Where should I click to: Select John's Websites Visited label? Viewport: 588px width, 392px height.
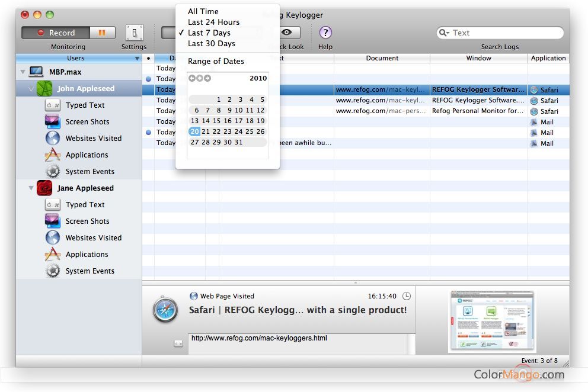point(94,139)
